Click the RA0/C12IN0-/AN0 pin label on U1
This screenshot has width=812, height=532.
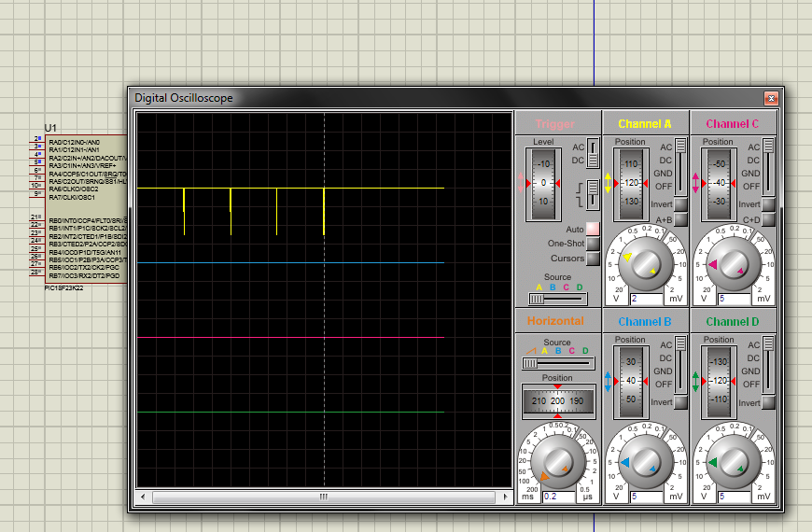tap(74, 142)
